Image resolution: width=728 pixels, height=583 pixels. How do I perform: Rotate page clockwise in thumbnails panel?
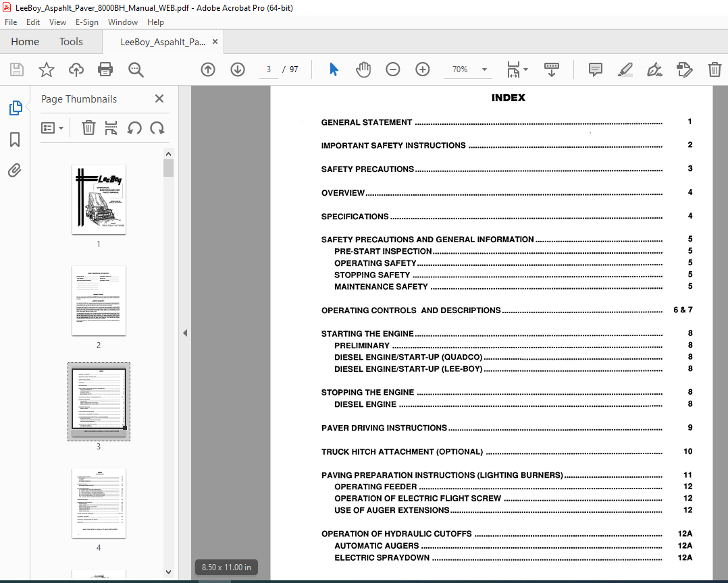157,128
